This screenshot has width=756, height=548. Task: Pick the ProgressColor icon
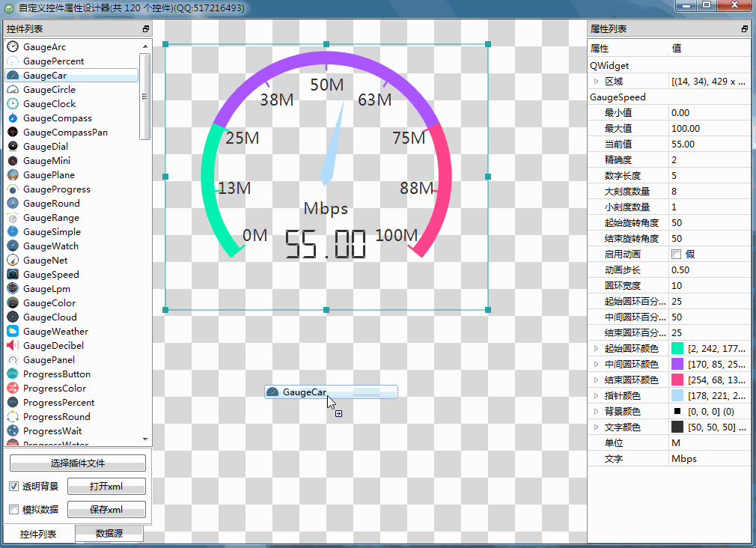pyautogui.click(x=13, y=389)
